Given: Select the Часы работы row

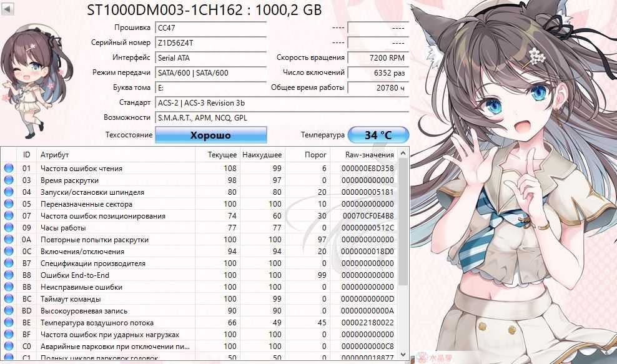Looking at the screenshot, I should click(x=199, y=227).
